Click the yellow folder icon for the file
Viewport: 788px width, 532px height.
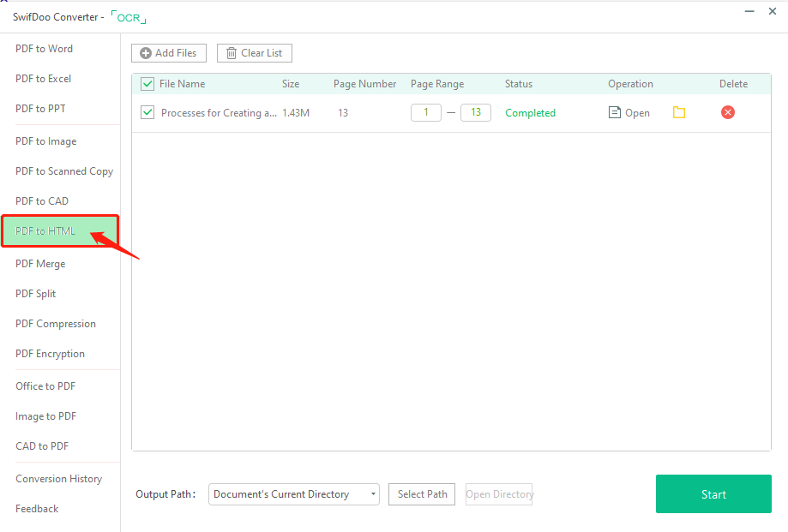pos(679,112)
